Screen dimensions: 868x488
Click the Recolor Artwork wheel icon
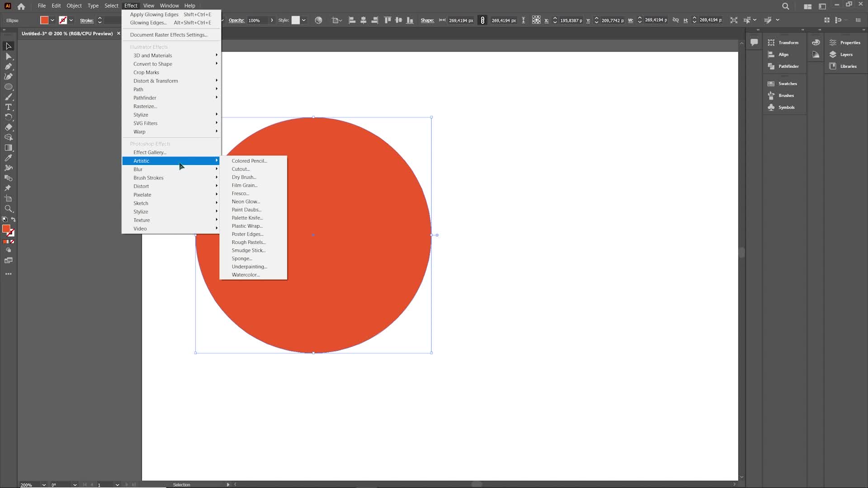(319, 20)
